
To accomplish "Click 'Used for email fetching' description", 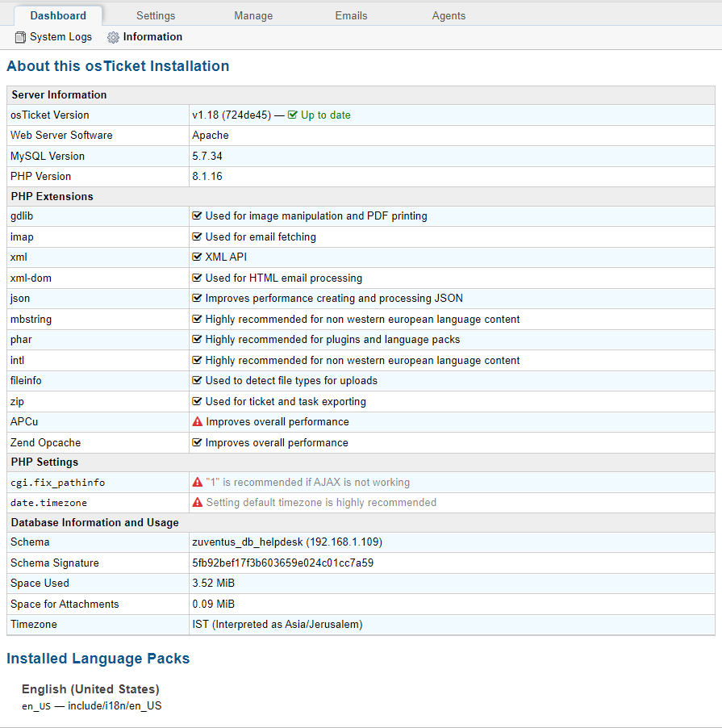I will coord(261,236).
